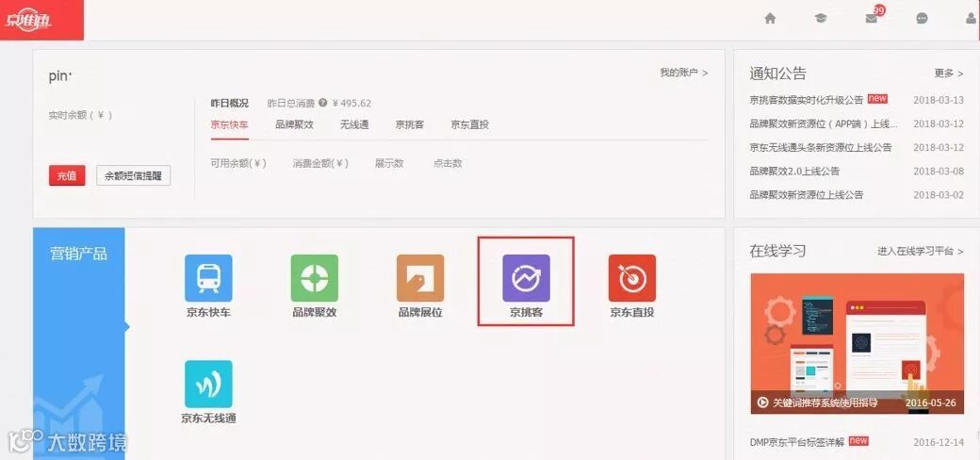
Task: Click the 昨日概况 heading
Action: pos(229,103)
